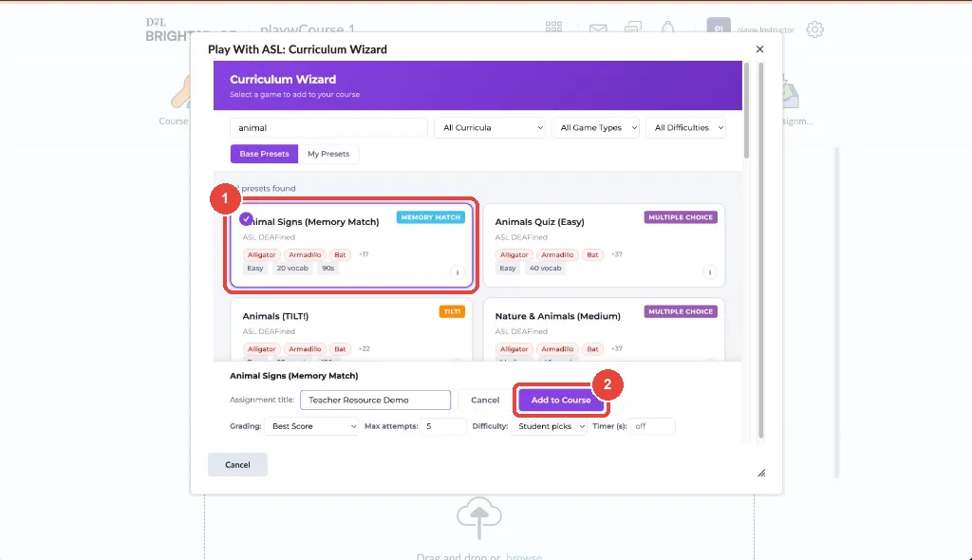Click the upload cloud icon
The width and height of the screenshot is (972, 560).
479,517
